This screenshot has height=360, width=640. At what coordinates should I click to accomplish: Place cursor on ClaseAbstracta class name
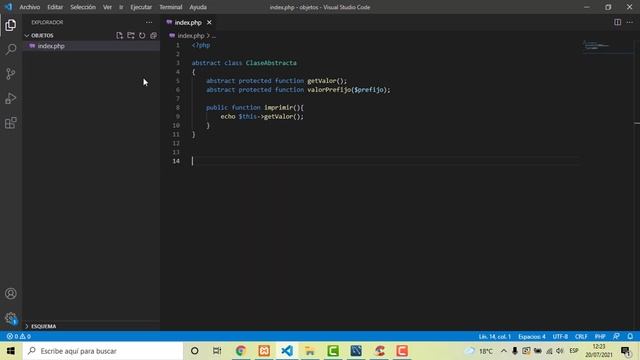(x=271, y=63)
